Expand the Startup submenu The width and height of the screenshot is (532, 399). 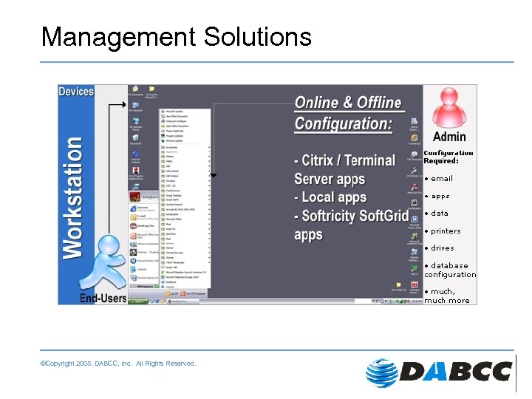coord(185,248)
